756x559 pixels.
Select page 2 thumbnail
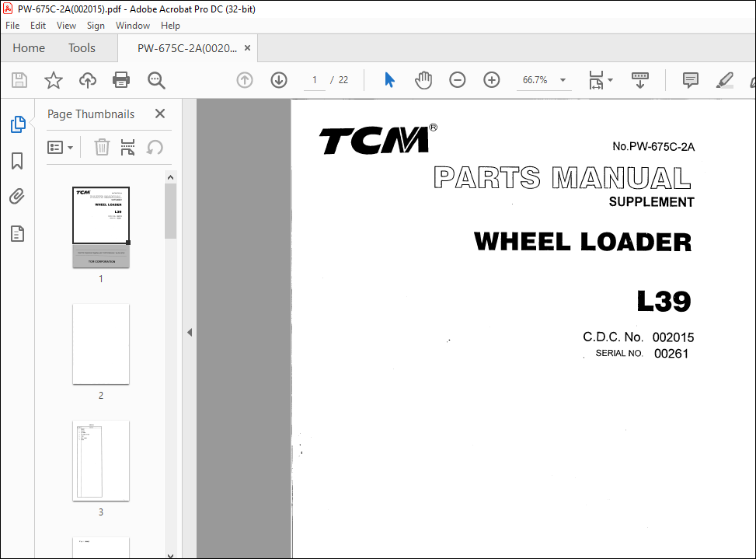pos(101,344)
